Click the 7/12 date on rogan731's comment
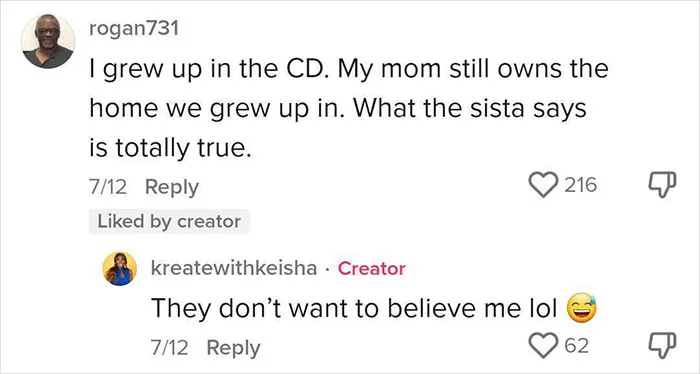700x374 pixels. [108, 187]
